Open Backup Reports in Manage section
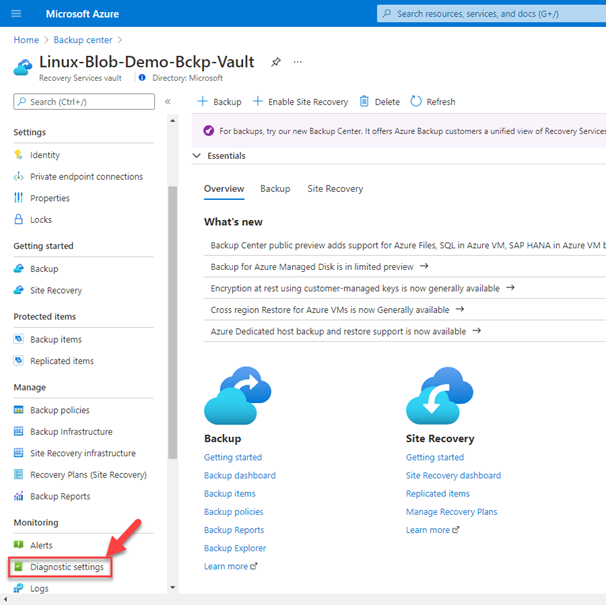Viewport: 606px width, 605px height. point(59,496)
